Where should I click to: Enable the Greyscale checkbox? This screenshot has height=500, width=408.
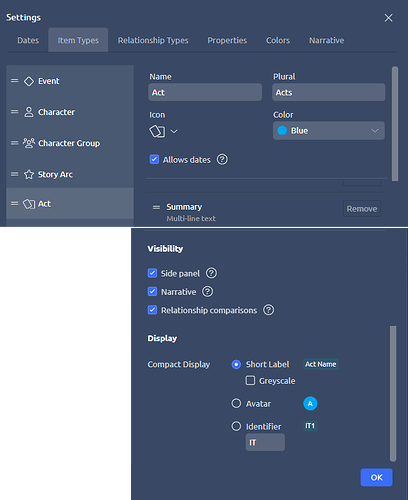pyautogui.click(x=250, y=380)
